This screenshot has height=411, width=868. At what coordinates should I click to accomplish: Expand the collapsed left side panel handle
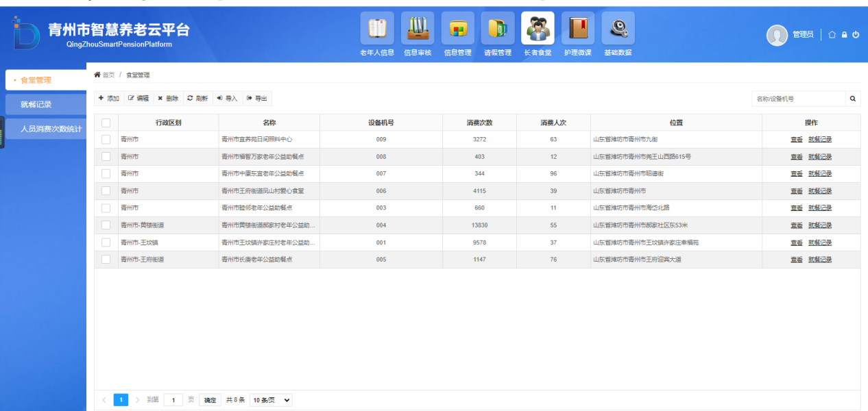2,132
